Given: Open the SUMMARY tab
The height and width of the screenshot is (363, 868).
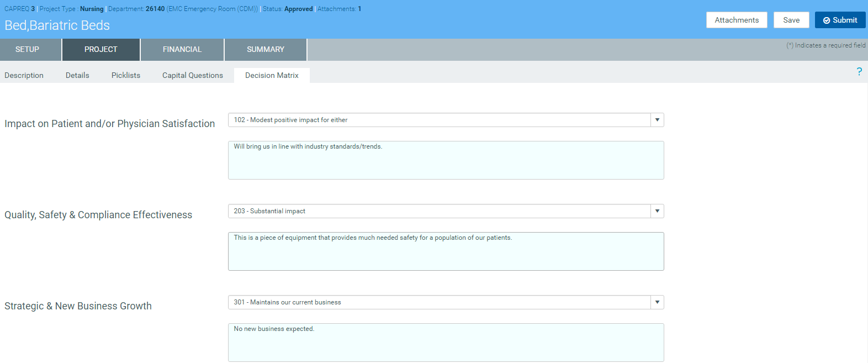Looking at the screenshot, I should tap(266, 50).
